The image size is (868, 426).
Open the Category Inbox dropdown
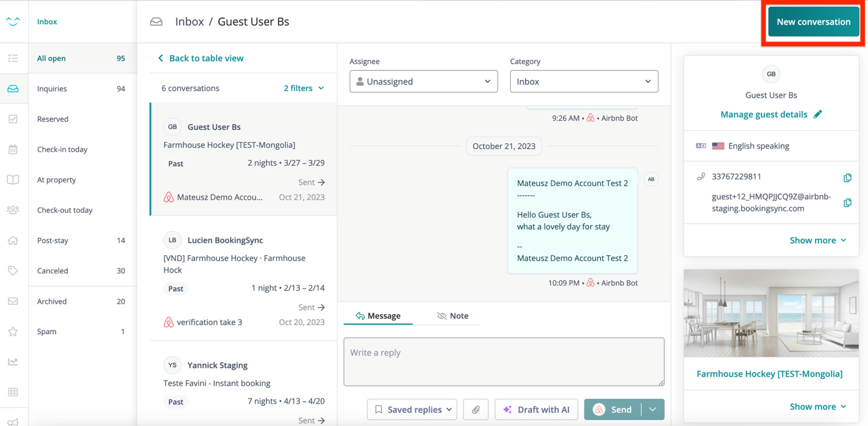[x=584, y=81]
